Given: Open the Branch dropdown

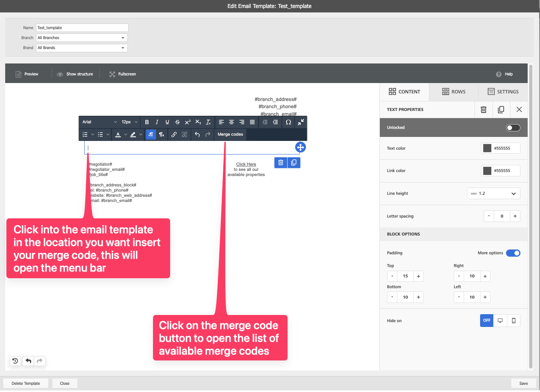Looking at the screenshot, I should (82, 38).
